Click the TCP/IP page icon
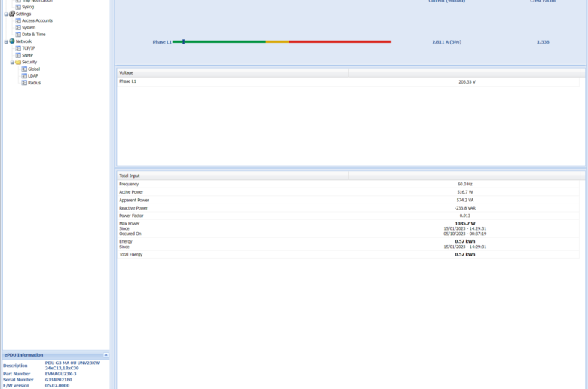The image size is (588, 389). pos(18,48)
